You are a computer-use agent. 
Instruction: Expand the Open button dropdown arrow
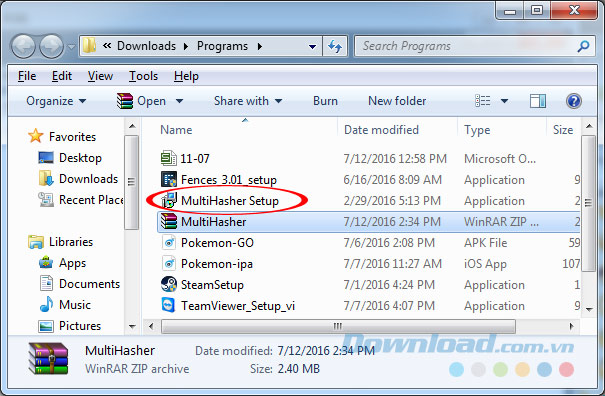point(179,102)
